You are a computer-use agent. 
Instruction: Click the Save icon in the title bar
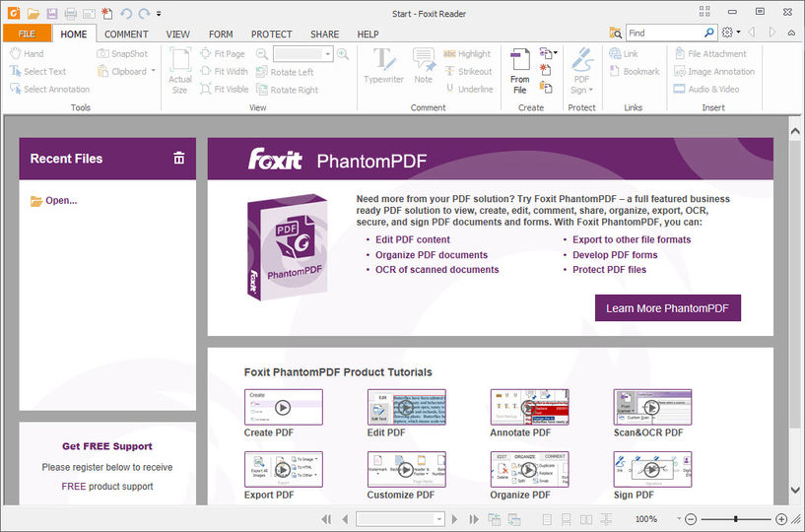click(52, 14)
